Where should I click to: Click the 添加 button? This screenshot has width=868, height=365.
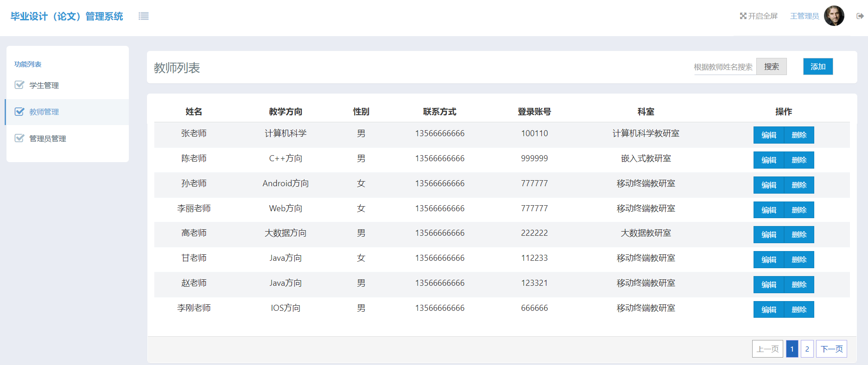coord(818,67)
